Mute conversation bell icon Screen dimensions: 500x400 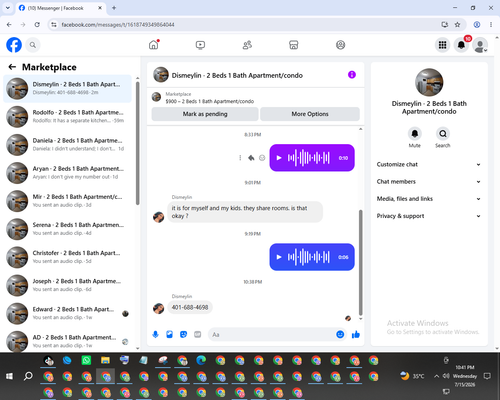click(x=415, y=134)
